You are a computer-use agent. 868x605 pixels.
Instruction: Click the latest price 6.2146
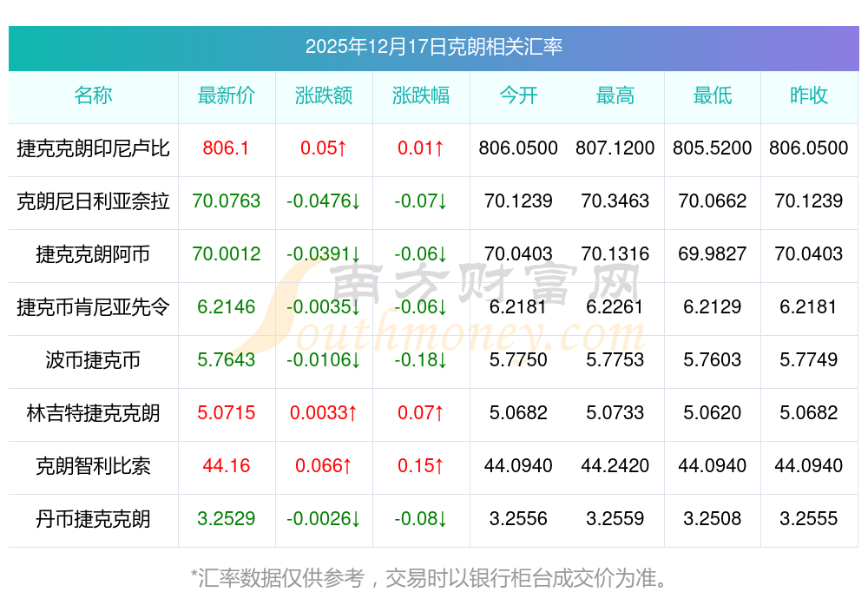[x=227, y=306]
